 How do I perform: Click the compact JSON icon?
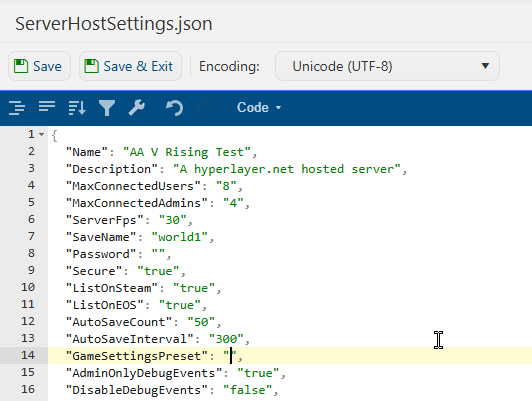[47, 107]
